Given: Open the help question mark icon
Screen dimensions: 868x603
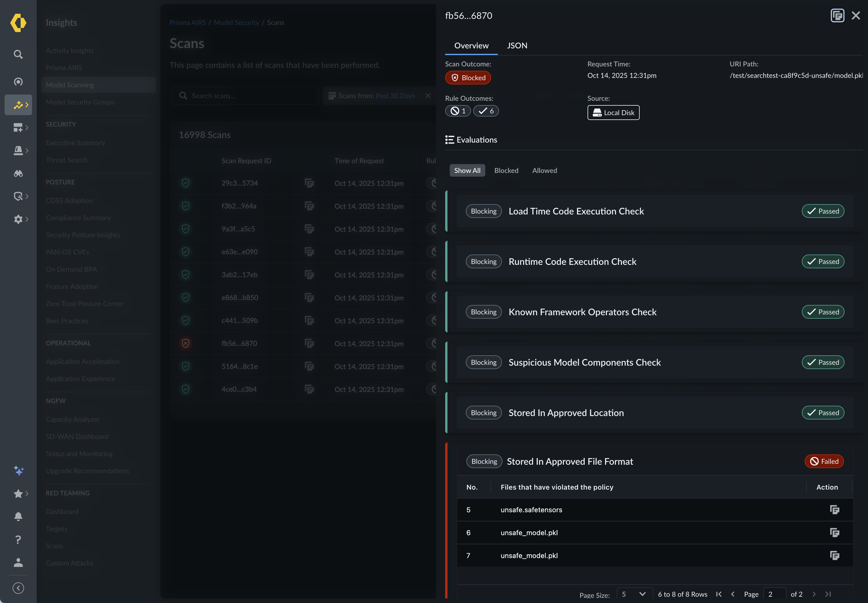Looking at the screenshot, I should point(18,539).
